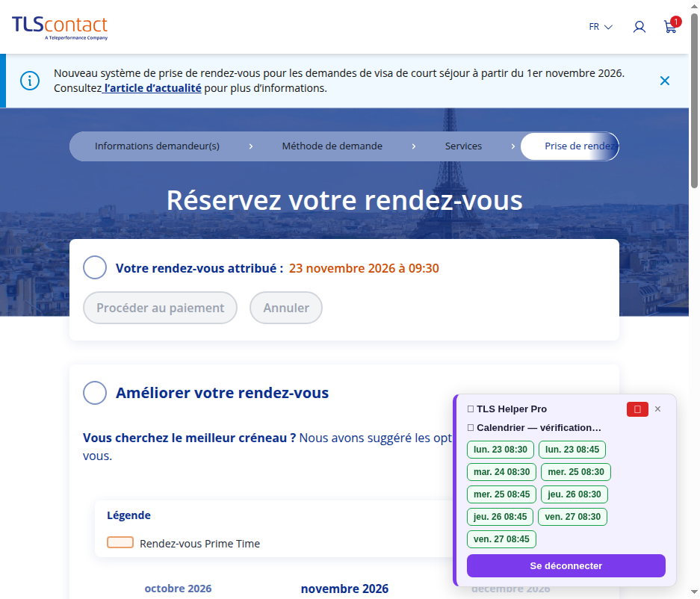The height and width of the screenshot is (599, 700).
Task: Pick slot mar. 24 08:30
Action: point(502,472)
